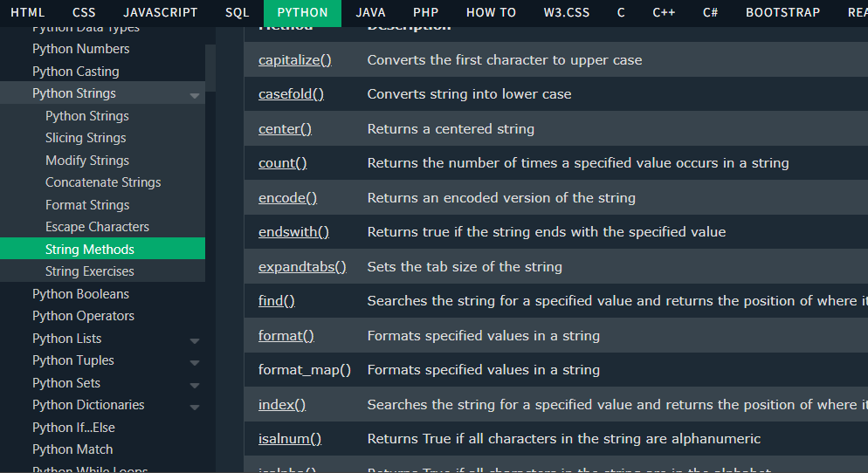Open the CSS tutorial tab
The image size is (868, 473).
(x=84, y=13)
